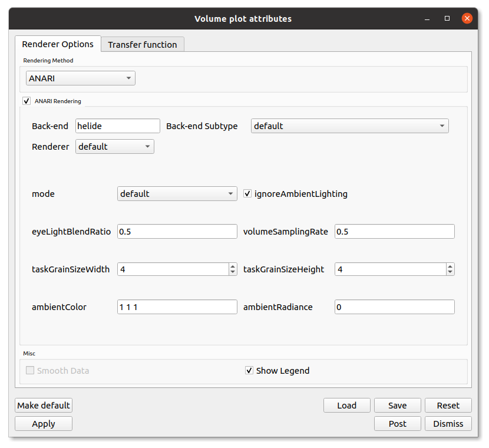Open the Back-end Subtype dropdown
This screenshot has width=489, height=448.
(x=349, y=126)
